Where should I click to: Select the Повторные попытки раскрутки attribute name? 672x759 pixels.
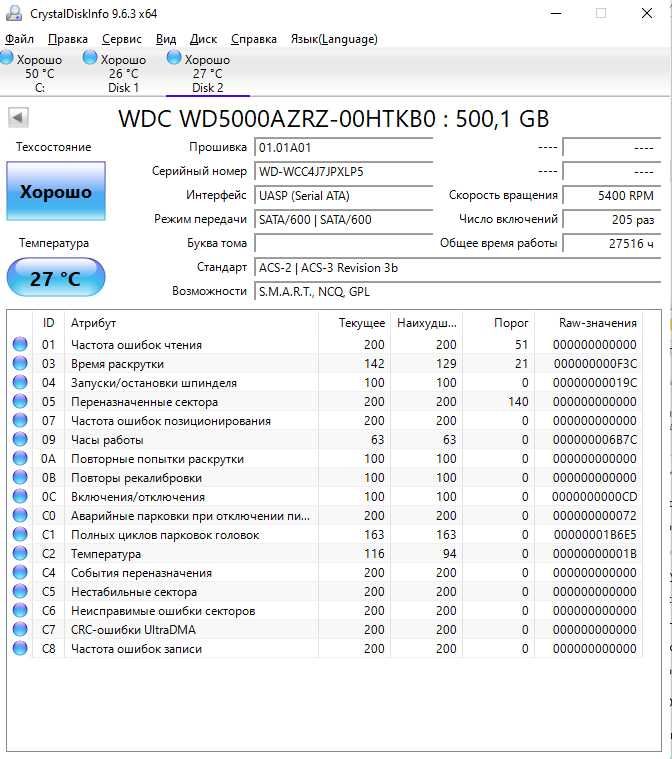pos(157,459)
